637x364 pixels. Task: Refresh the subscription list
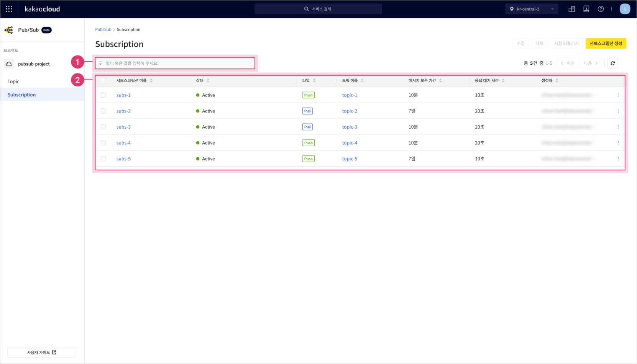tap(612, 63)
